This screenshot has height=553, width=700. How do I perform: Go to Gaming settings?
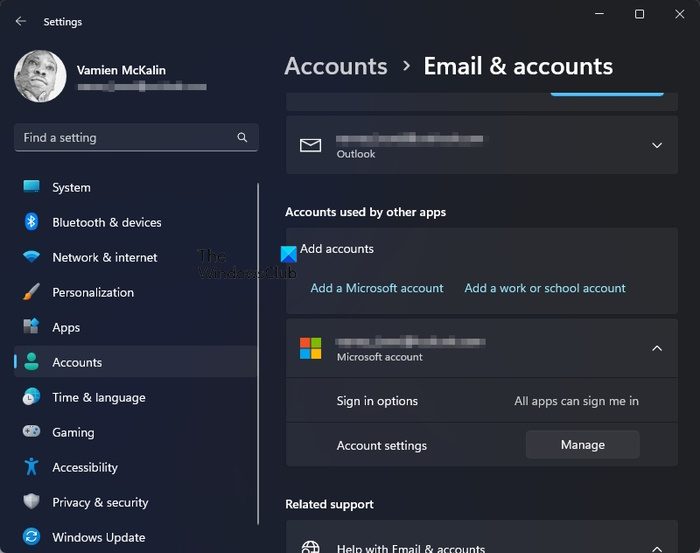click(135, 432)
